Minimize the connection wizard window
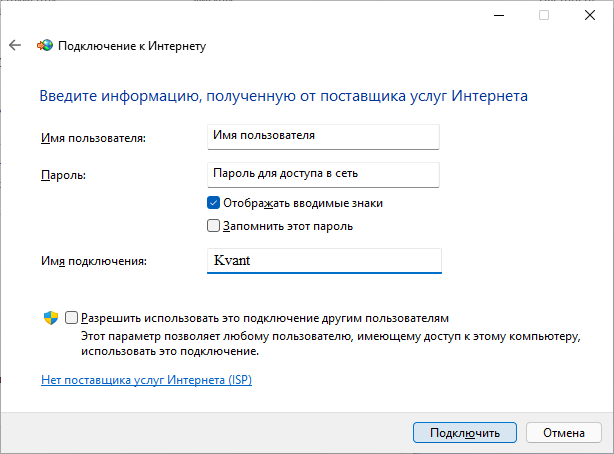The width and height of the screenshot is (614, 454). 499,15
